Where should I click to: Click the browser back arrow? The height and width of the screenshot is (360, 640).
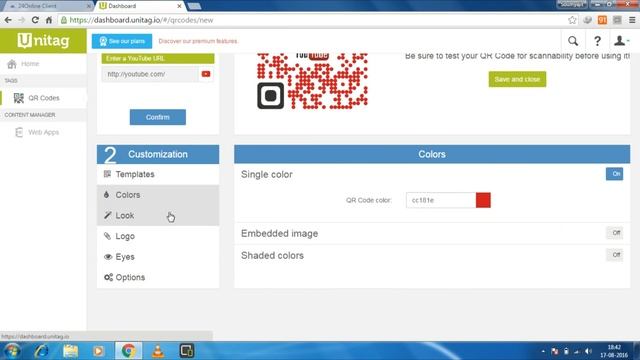8,20
